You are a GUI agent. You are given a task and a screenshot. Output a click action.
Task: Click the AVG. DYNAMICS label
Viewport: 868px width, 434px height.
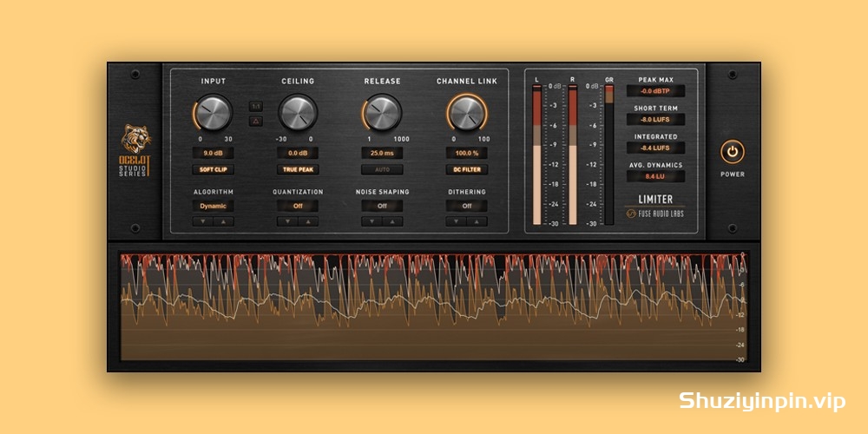pyautogui.click(x=655, y=165)
